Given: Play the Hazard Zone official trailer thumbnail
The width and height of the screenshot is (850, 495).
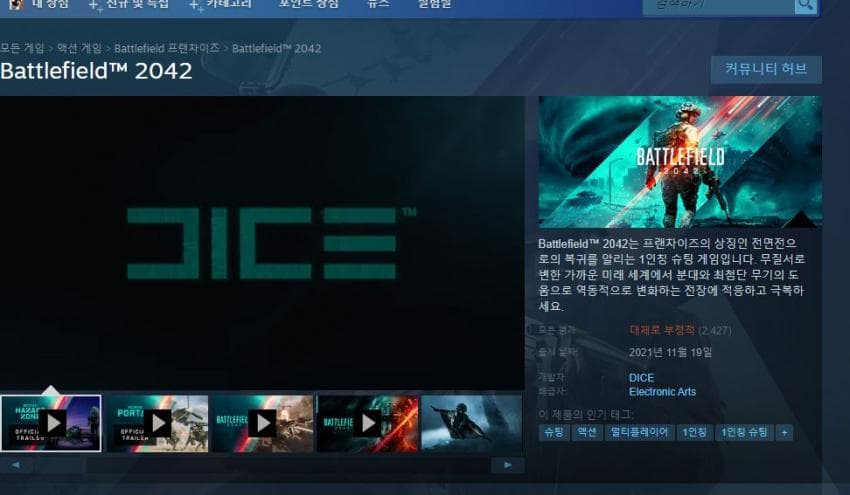Looking at the screenshot, I should pyautogui.click(x=51, y=423).
